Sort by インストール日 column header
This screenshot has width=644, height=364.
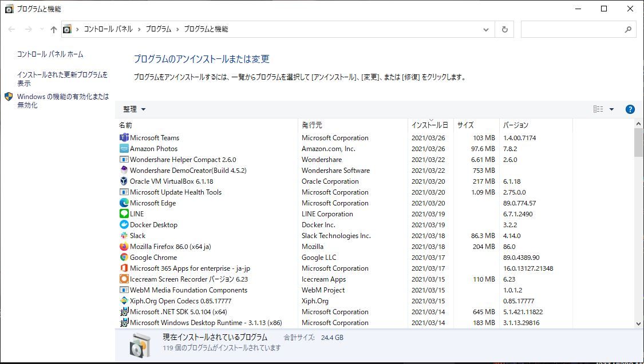click(430, 125)
